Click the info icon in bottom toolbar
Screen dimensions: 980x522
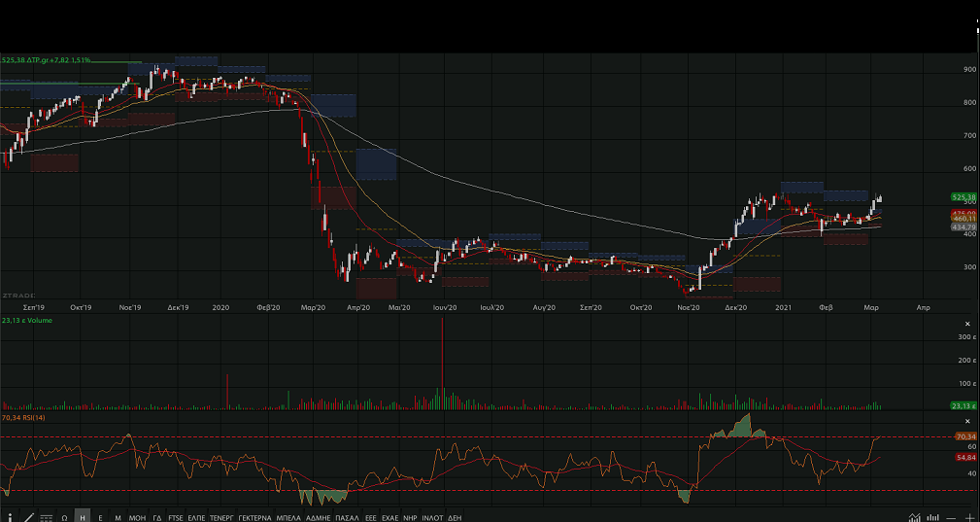point(10,517)
